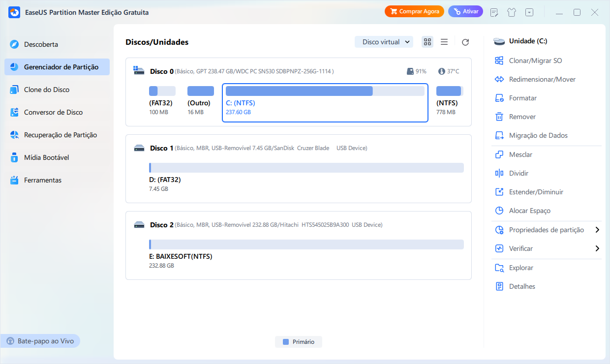Click the Propriedades de partição icon

[499, 230]
